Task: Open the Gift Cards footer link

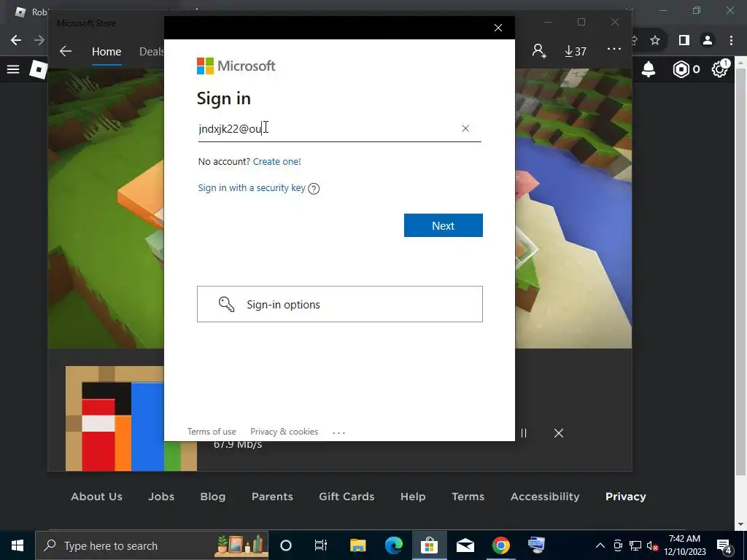Action: point(347,496)
